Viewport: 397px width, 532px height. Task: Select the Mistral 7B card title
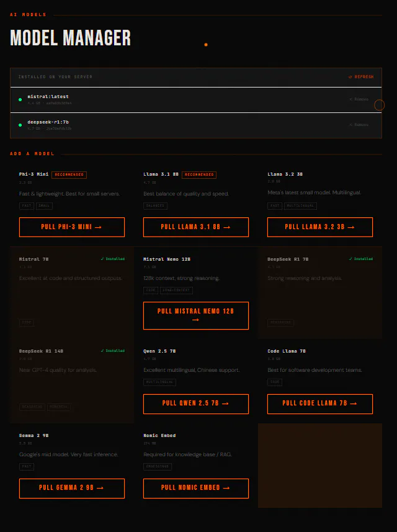(x=33, y=259)
